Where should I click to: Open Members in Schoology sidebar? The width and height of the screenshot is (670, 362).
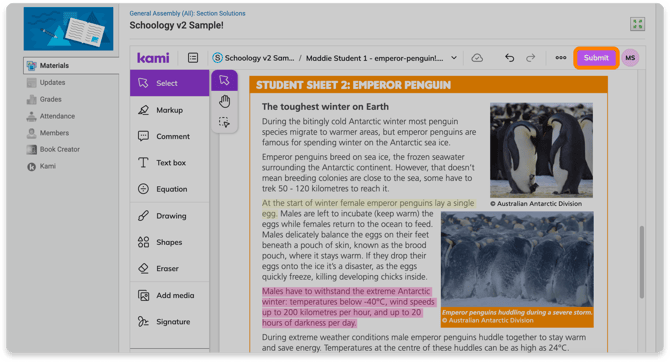(54, 133)
